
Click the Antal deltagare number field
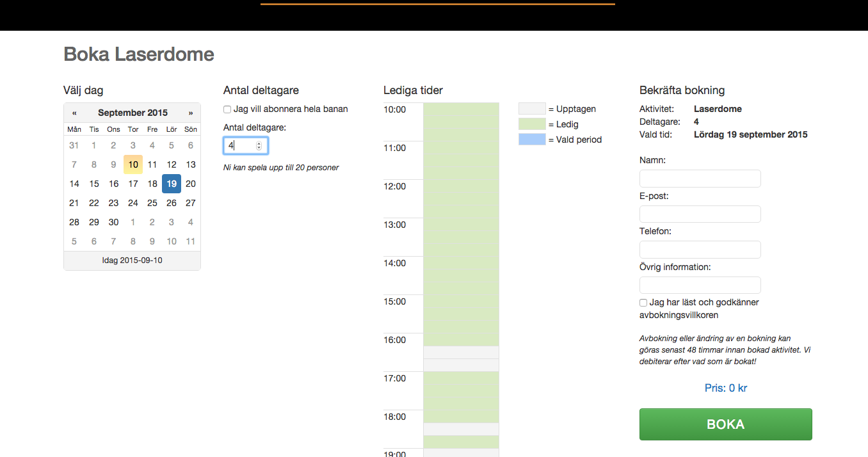[x=245, y=146]
